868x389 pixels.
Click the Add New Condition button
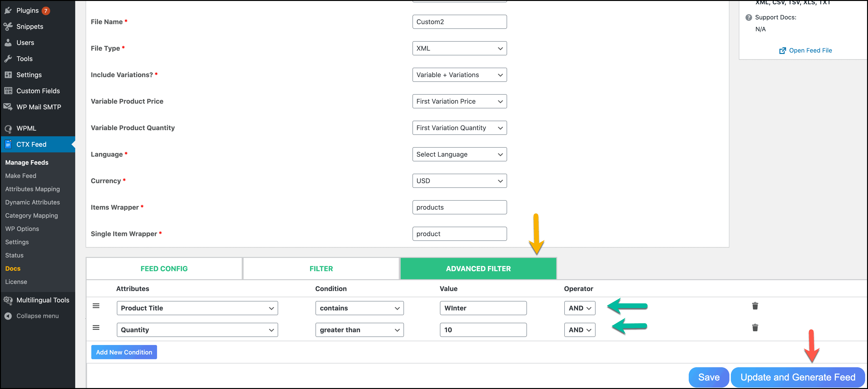(124, 352)
